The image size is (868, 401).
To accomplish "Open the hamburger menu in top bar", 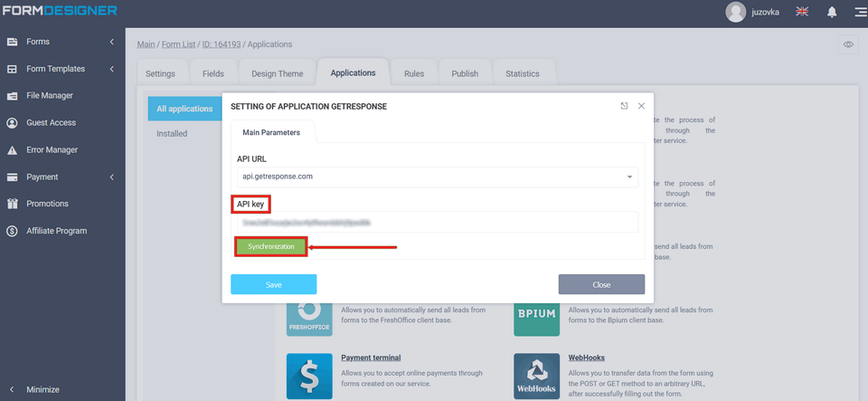I will pos(859,12).
